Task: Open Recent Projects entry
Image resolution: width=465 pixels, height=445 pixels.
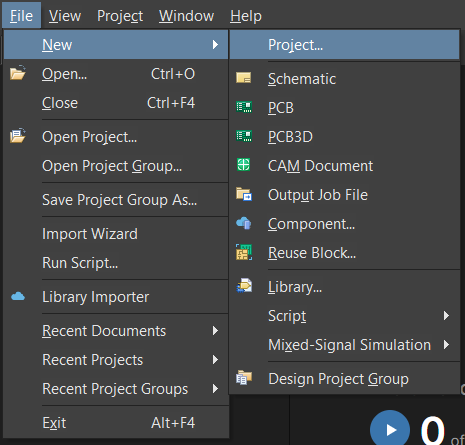Action: coord(116,360)
